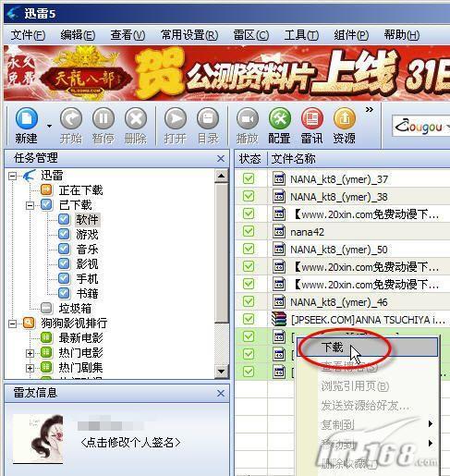Open dropdown arrow next to 新建
This screenshot has width=450, height=476.
tap(49, 126)
